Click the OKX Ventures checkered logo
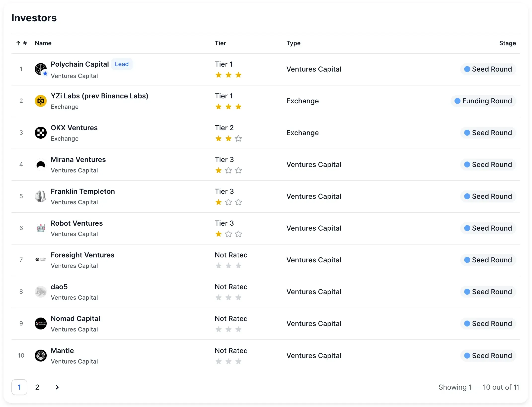This screenshot has height=407, width=532. click(x=41, y=133)
